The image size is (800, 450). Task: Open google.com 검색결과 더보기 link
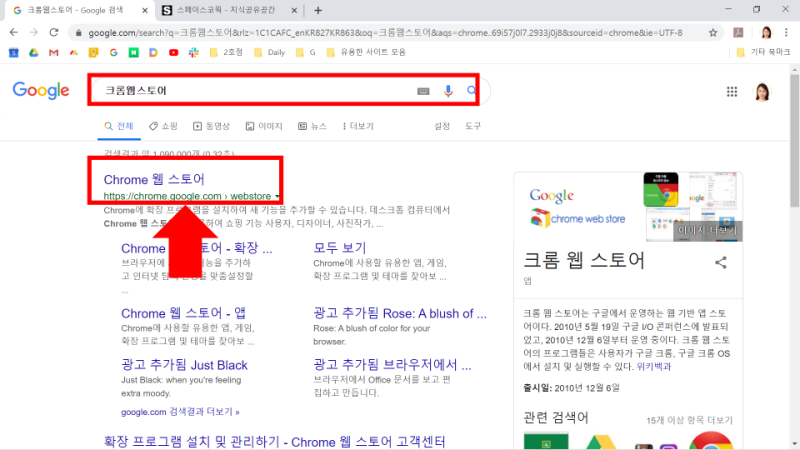click(180, 412)
